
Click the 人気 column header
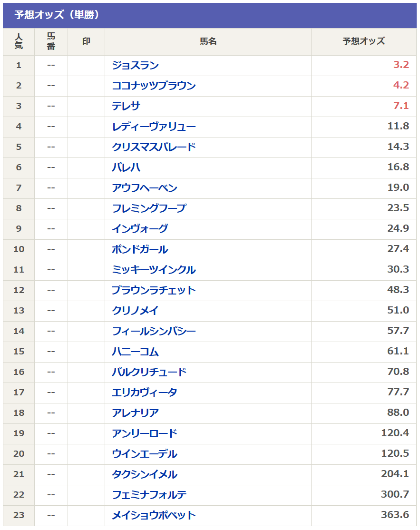(x=19, y=41)
